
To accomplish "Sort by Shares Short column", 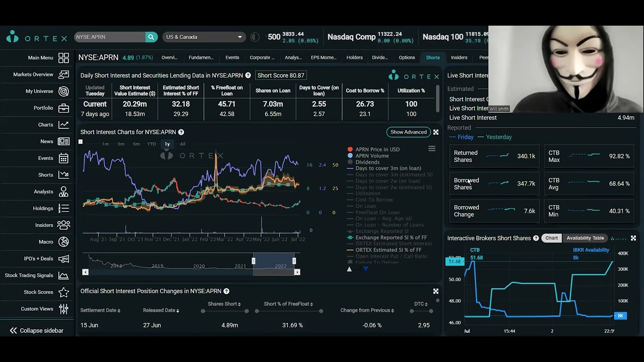I will coord(224,304).
